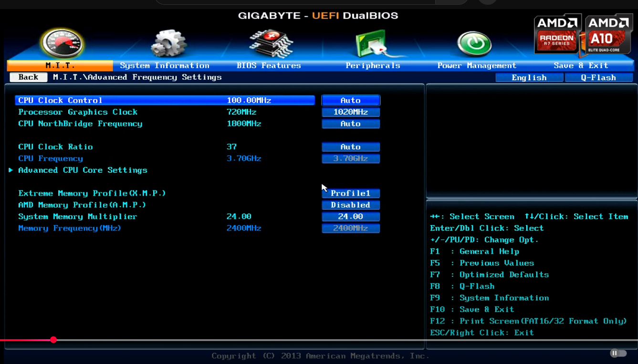
Task: Click M.I.T.\Advanced Frequency Settings breadcrumb
Action: (137, 77)
